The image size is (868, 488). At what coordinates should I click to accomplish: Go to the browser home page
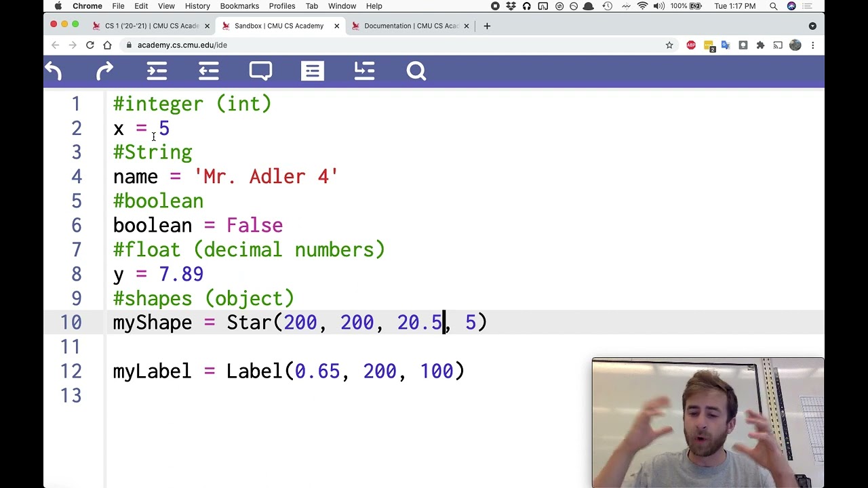[x=107, y=45]
